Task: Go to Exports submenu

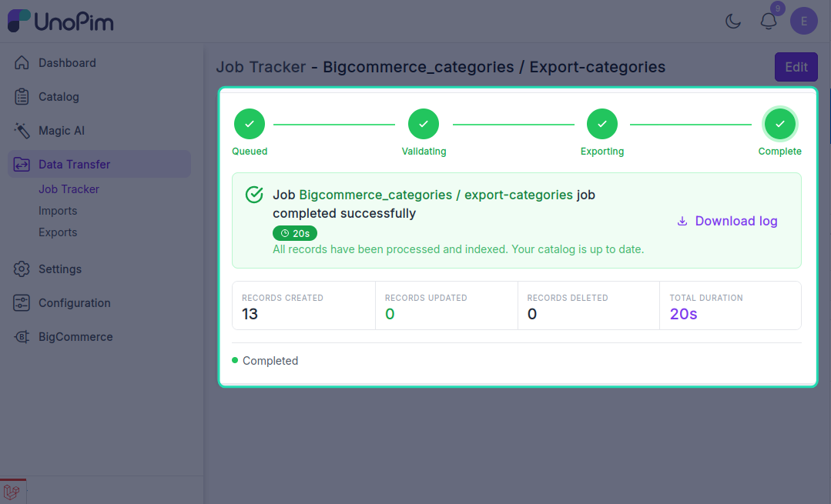Action: point(58,232)
